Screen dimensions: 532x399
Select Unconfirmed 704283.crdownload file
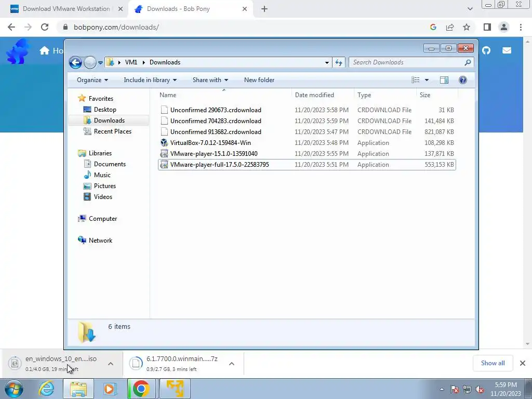307,121
